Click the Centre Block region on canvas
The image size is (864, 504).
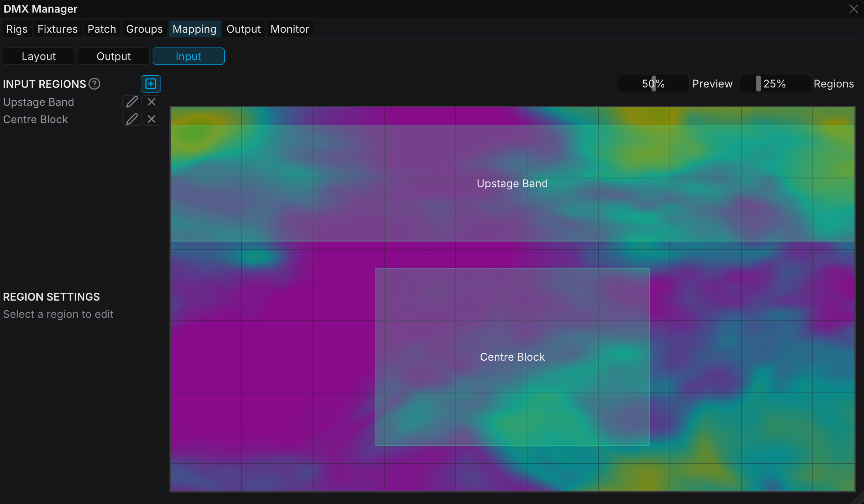tap(512, 357)
